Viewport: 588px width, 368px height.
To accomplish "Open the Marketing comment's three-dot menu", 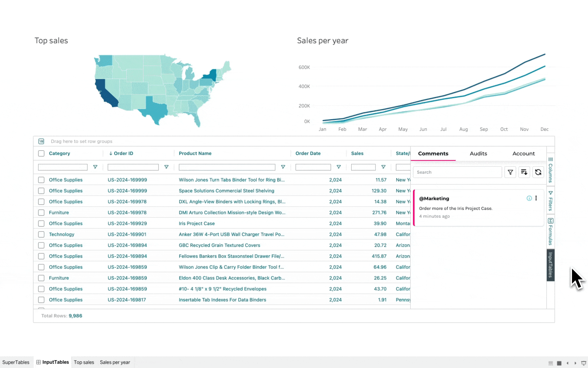I will [x=536, y=198].
